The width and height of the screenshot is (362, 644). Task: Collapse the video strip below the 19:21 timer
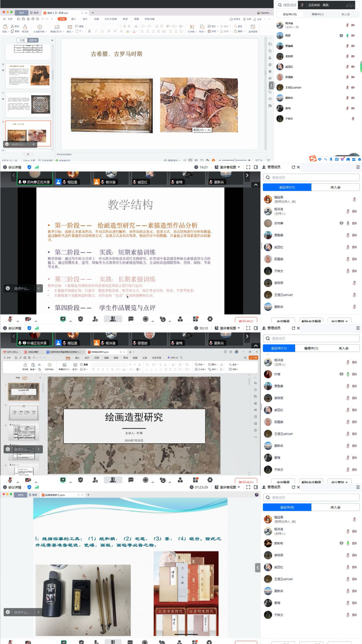point(256,185)
